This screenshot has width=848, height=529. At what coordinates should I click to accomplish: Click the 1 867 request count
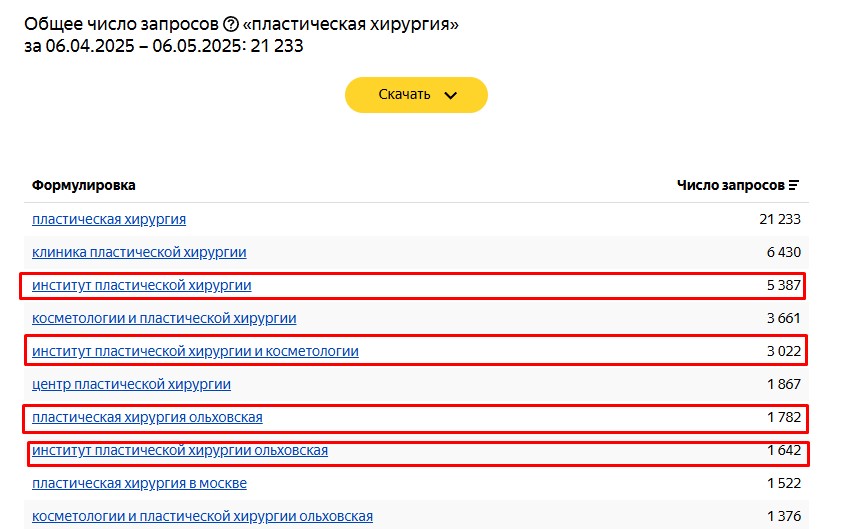(784, 384)
